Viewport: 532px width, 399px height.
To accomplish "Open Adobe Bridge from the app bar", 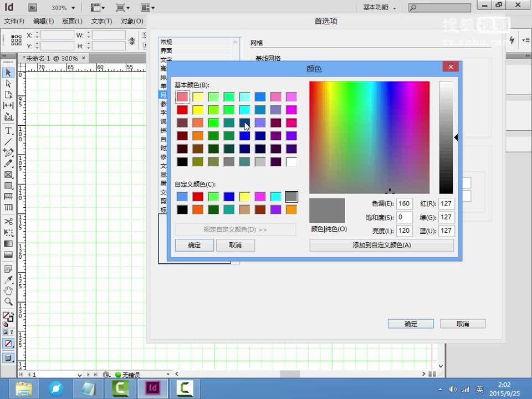I will click(32, 7).
